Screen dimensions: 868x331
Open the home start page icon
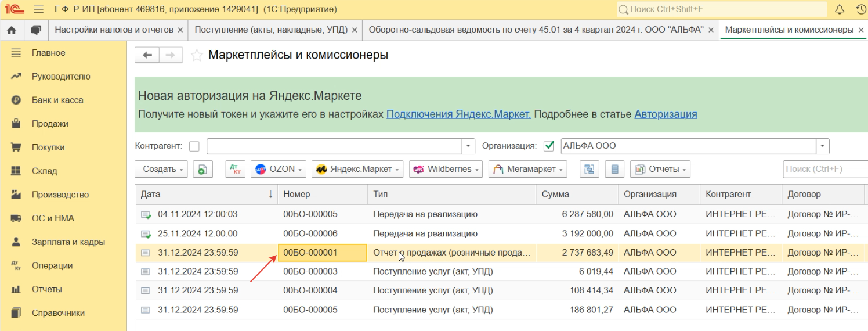coord(12,30)
